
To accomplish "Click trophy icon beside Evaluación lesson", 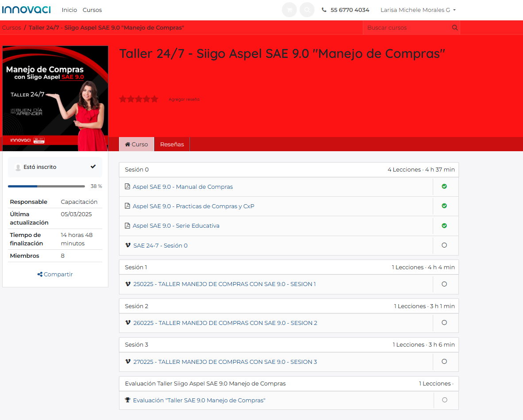I will pyautogui.click(x=127, y=400).
